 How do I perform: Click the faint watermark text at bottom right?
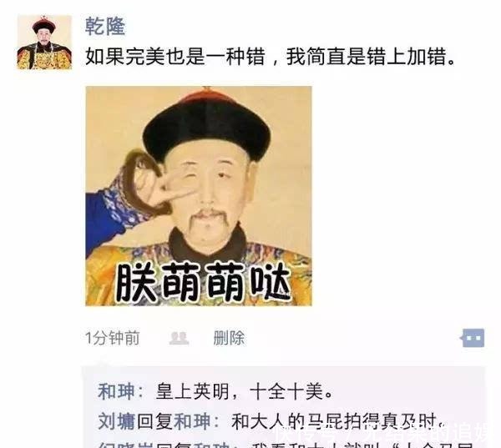[x=383, y=434]
